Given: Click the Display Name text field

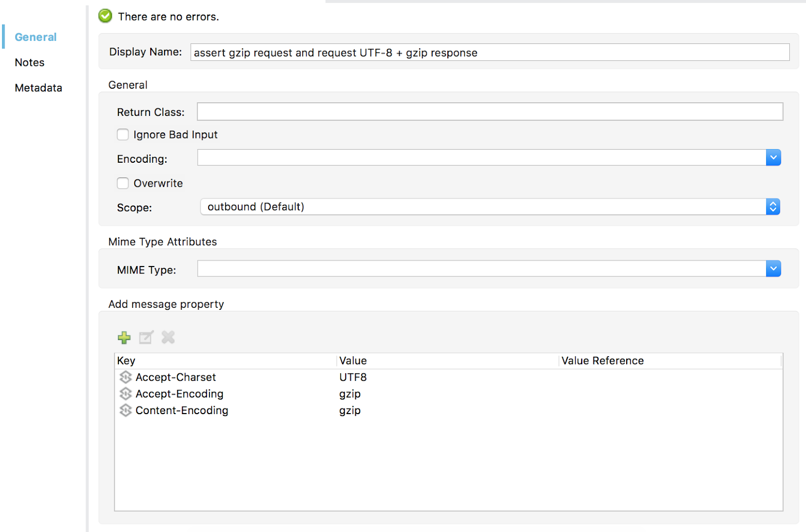Looking at the screenshot, I should pos(489,52).
